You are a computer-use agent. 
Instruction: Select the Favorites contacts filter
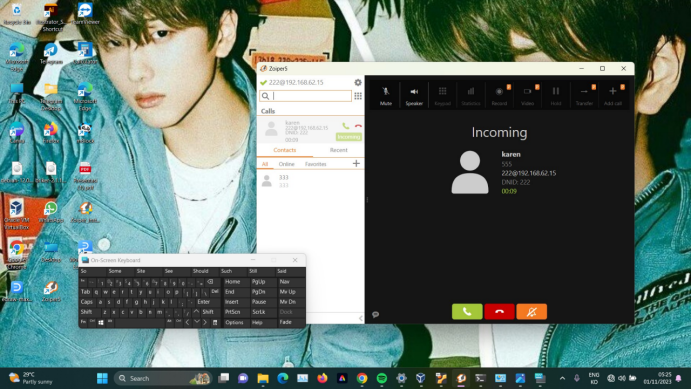[x=316, y=164]
